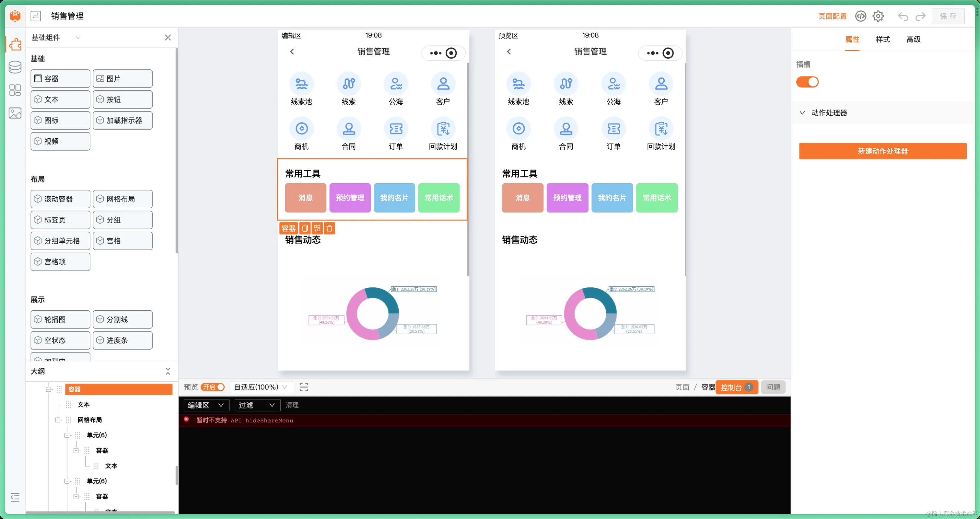Click the three-dots menu in preview area header
This screenshot has width=980, height=519.
pos(652,53)
